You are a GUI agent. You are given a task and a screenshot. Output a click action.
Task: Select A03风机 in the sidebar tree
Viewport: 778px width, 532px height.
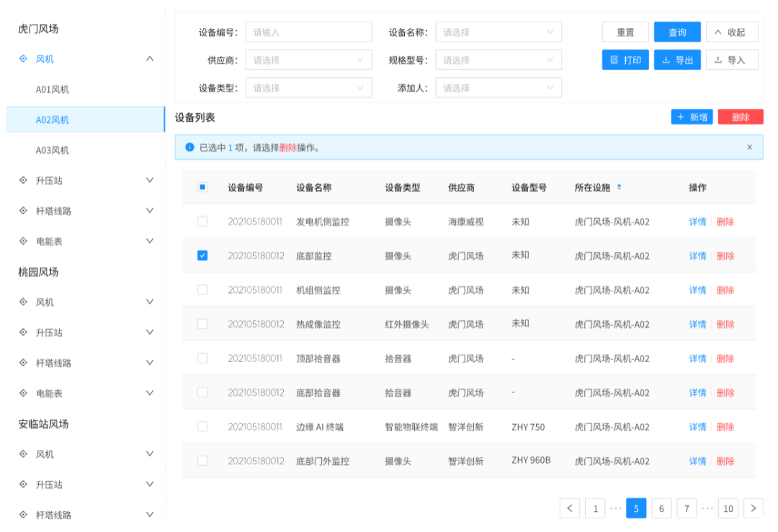(53, 150)
